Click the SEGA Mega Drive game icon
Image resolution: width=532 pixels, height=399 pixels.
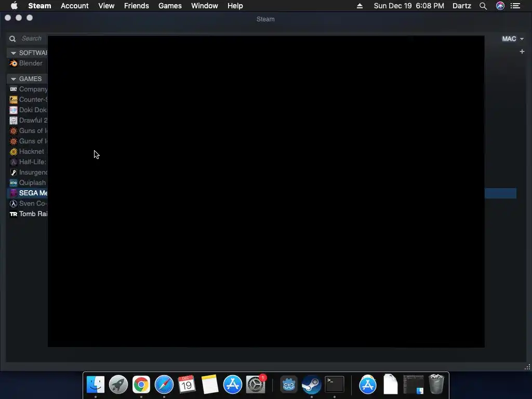pos(13,193)
